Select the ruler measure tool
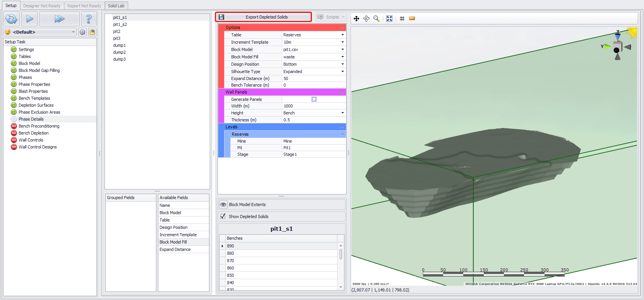This screenshot has height=300, width=644. 412,19
